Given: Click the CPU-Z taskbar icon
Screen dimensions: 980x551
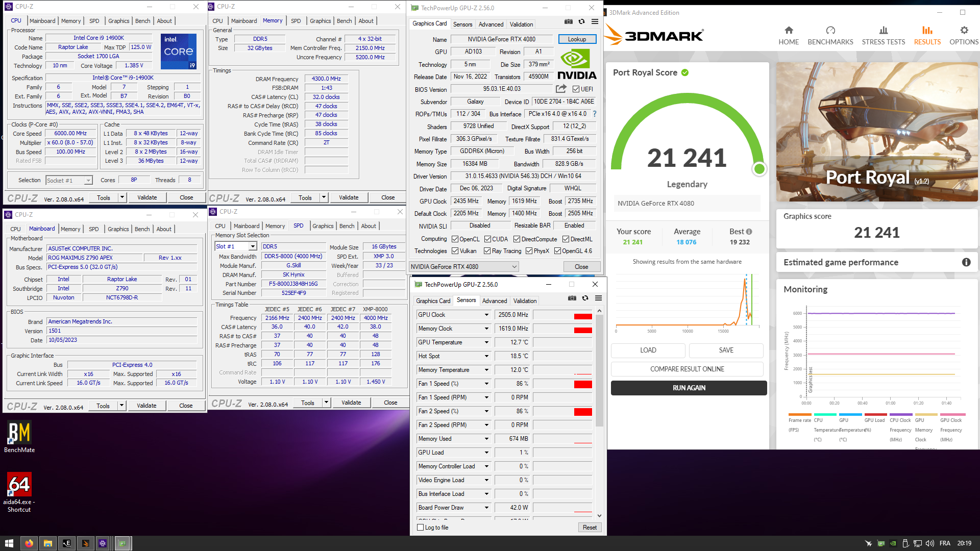Looking at the screenshot, I should (x=103, y=543).
